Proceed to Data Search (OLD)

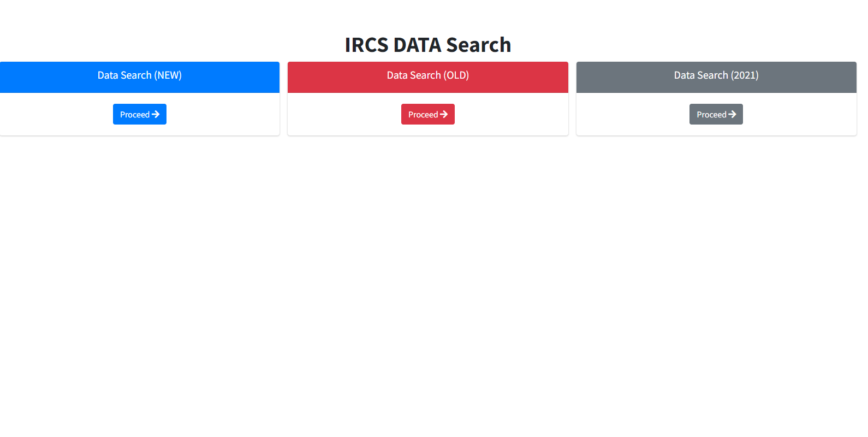pos(427,114)
